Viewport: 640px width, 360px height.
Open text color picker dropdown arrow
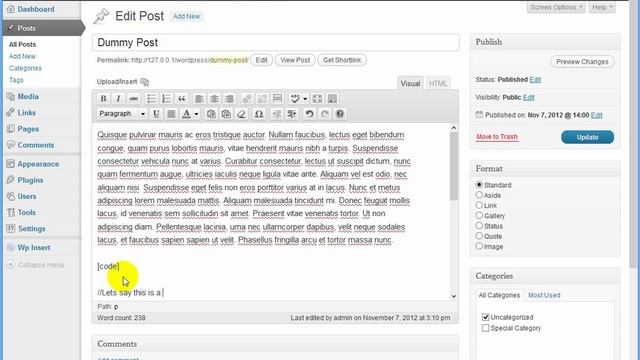[196, 114]
